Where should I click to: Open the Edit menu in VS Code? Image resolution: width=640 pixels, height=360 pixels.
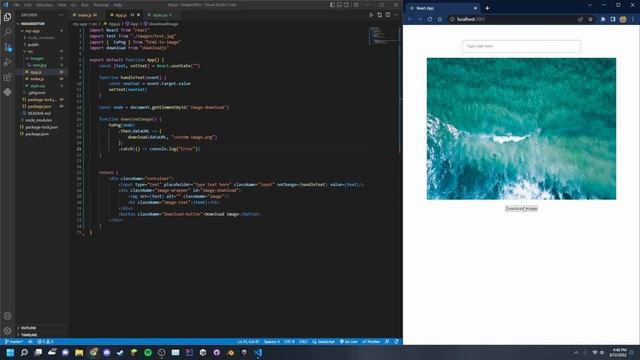[28, 5]
